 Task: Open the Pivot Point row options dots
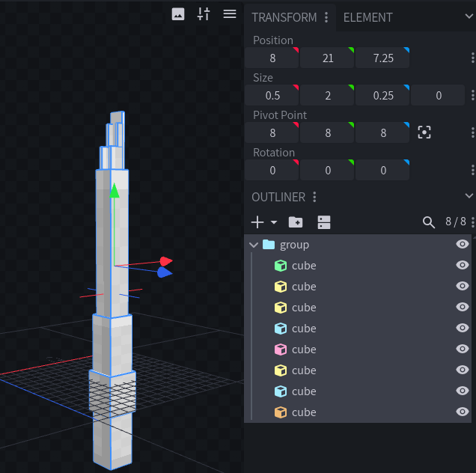click(473, 132)
